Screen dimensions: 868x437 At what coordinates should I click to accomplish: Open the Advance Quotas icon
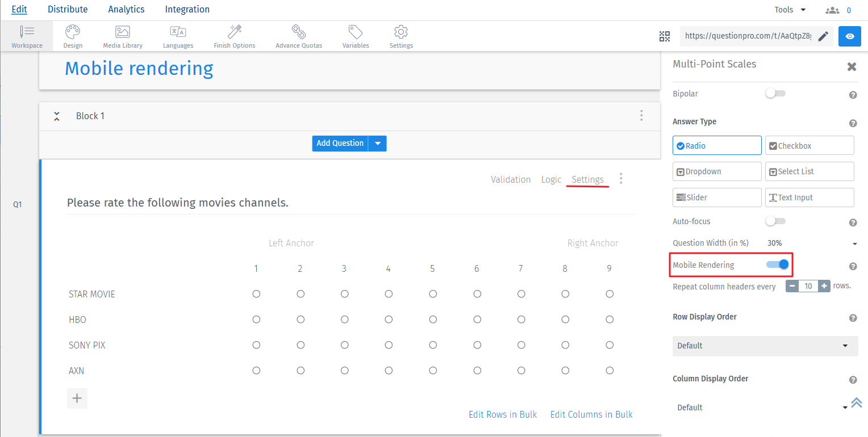coord(299,32)
